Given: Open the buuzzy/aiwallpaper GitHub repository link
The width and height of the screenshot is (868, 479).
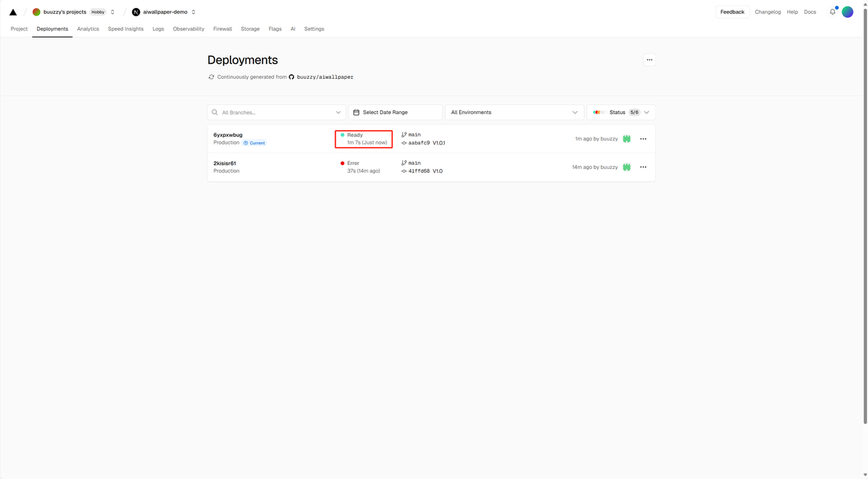Looking at the screenshot, I should click(x=325, y=77).
